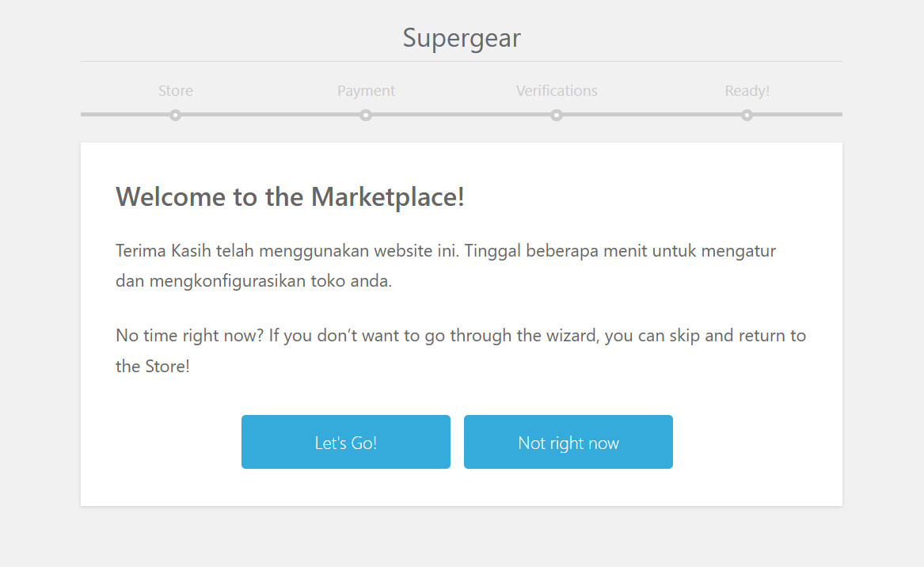
Task: Click progress bar between Store and Payment
Action: pos(271,115)
